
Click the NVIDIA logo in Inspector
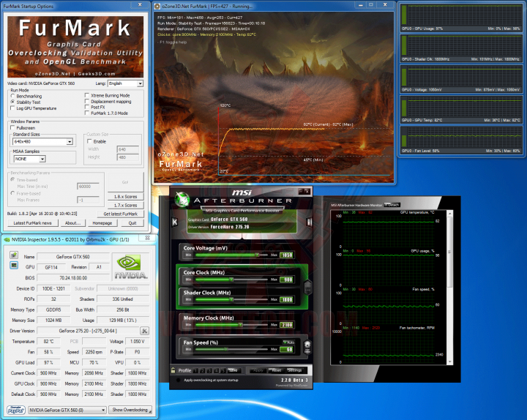tap(130, 266)
